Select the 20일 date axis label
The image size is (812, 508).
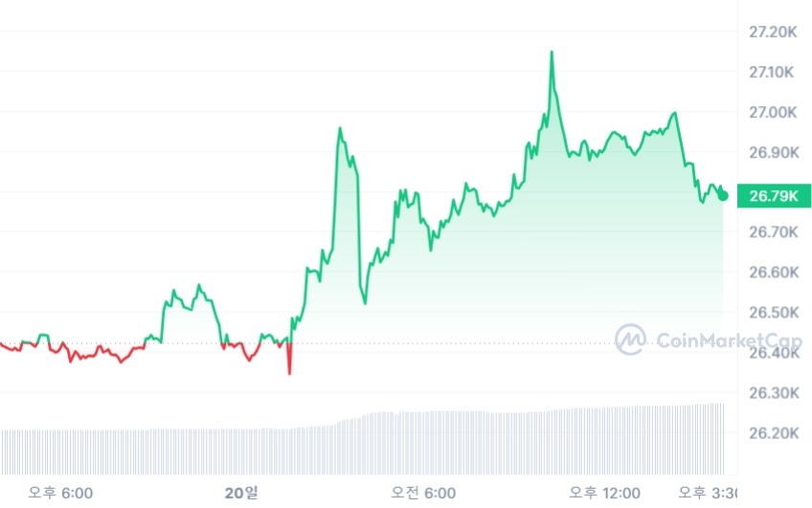coord(241,493)
